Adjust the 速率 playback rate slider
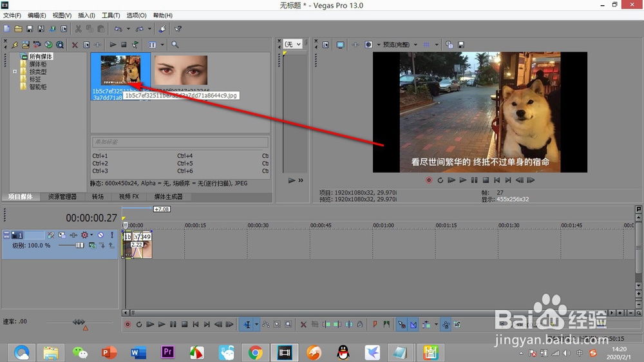 [x=79, y=322]
